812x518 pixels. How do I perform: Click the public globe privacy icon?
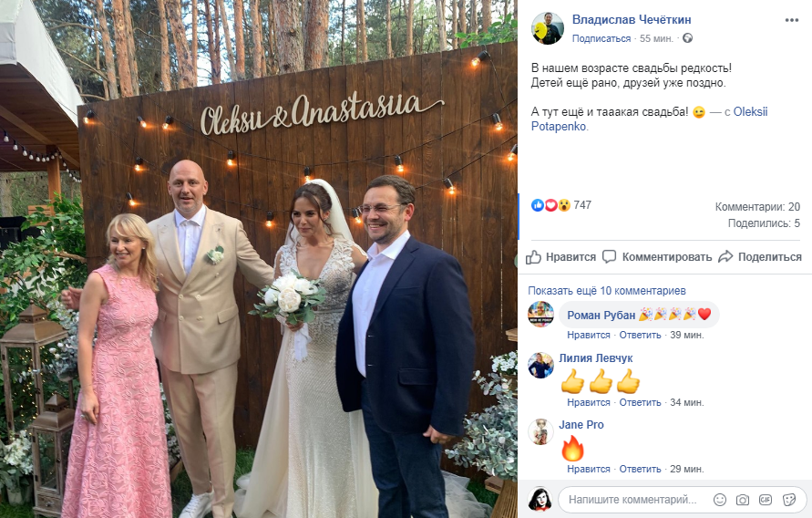pyautogui.click(x=688, y=37)
